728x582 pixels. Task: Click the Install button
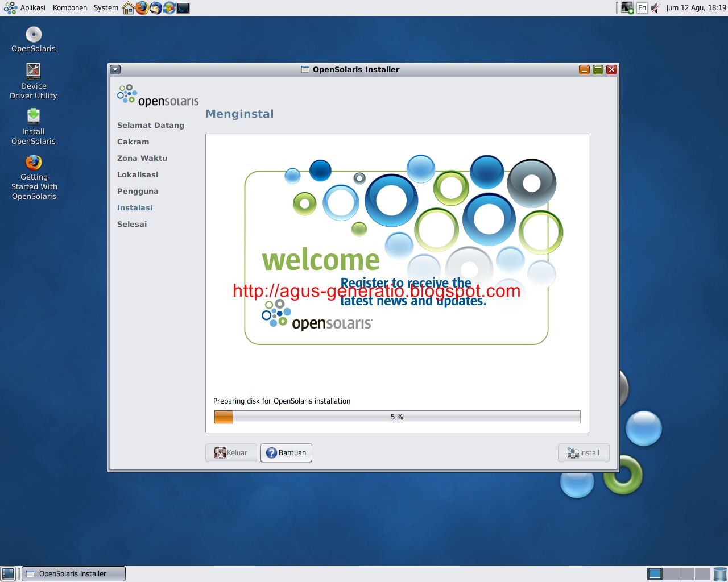(584, 453)
